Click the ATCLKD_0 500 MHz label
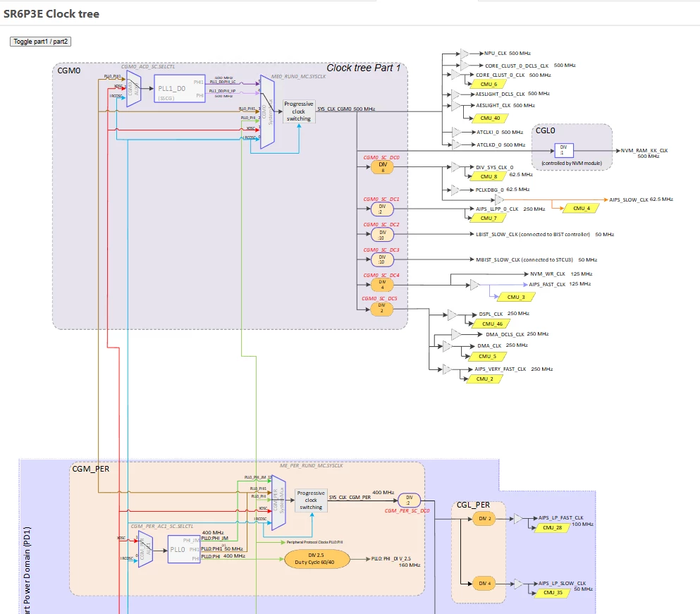The height and width of the screenshot is (614, 700). pos(501,145)
